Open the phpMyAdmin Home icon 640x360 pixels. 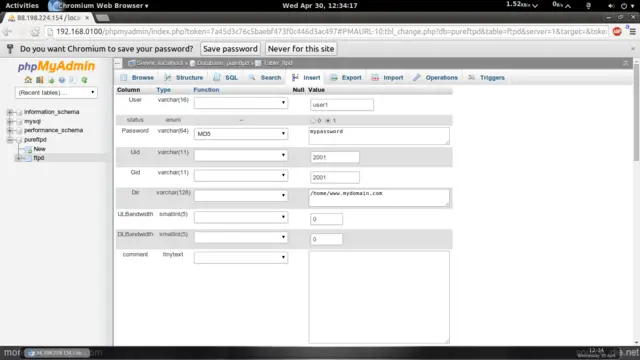(28, 80)
